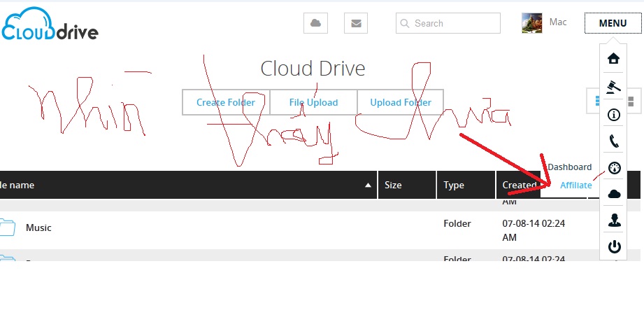The image size is (644, 336).
Task: Click the Create Folder button
Action: click(226, 102)
